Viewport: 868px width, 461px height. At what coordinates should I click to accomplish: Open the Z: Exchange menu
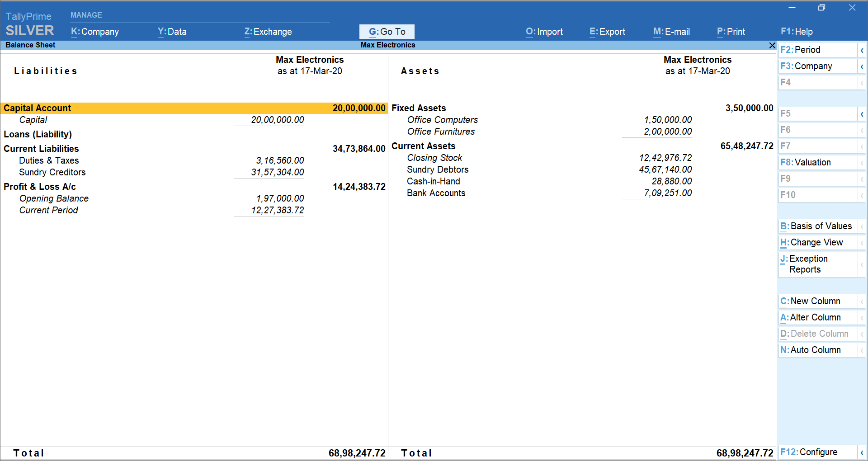[x=268, y=32]
